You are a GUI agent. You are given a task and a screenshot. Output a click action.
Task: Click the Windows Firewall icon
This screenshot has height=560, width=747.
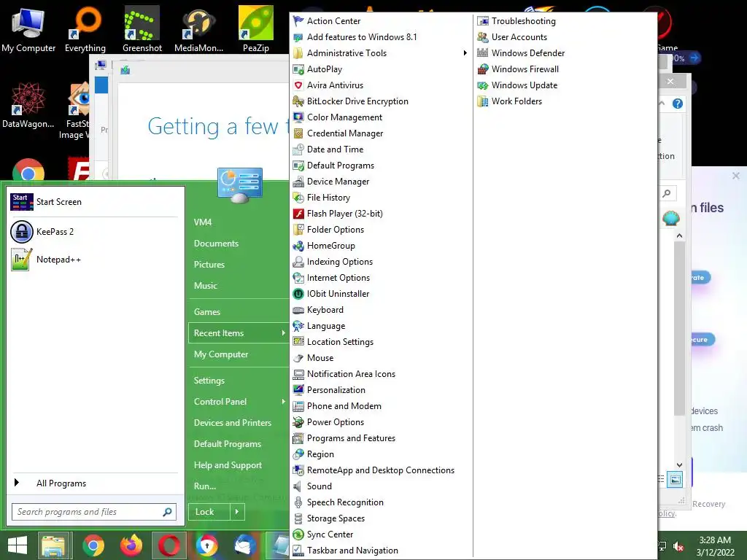point(483,69)
